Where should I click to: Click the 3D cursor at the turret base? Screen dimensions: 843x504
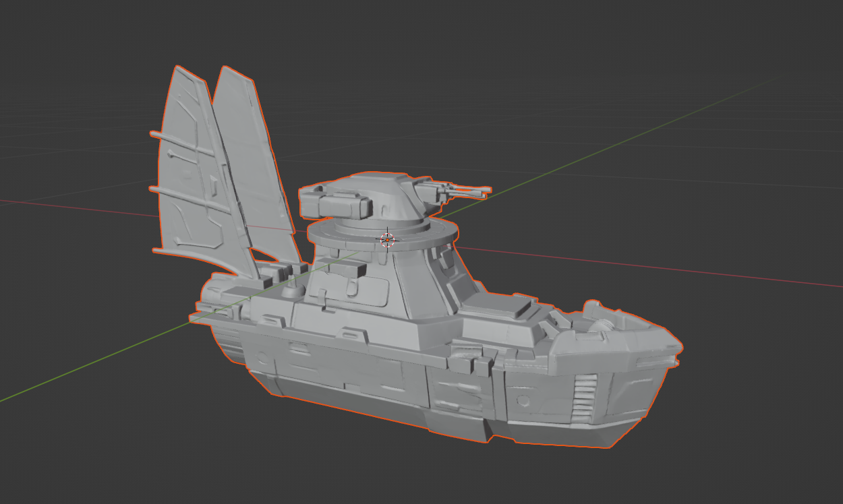(387, 239)
